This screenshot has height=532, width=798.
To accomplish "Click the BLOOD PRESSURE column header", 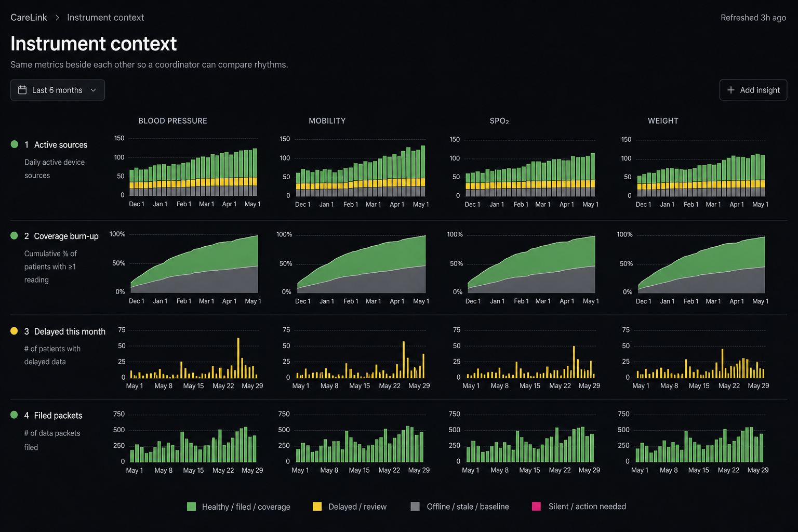I will [x=172, y=121].
